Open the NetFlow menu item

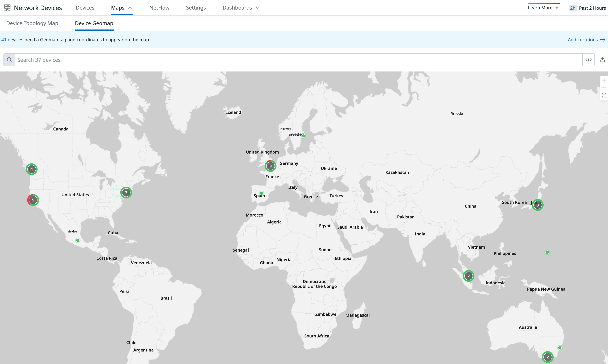point(159,8)
